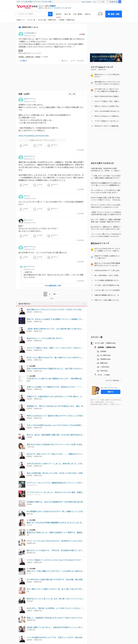React ありがとう on hou's answer
138x644 pixels.
[x=53, y=146]
